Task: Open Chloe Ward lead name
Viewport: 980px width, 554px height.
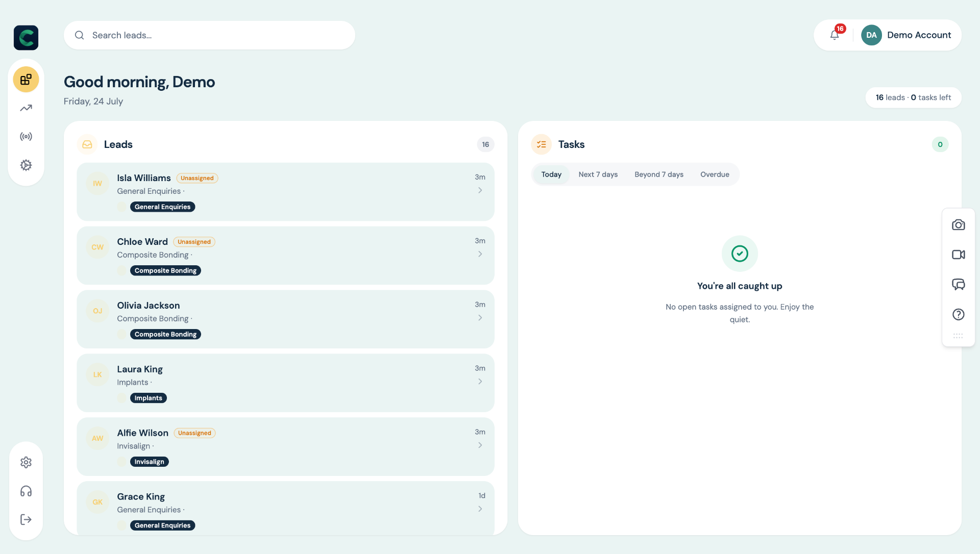Action: [x=142, y=242]
